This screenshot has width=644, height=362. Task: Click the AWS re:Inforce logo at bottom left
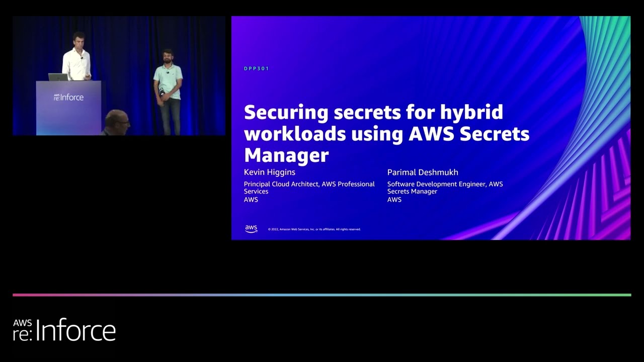pyautogui.click(x=64, y=330)
